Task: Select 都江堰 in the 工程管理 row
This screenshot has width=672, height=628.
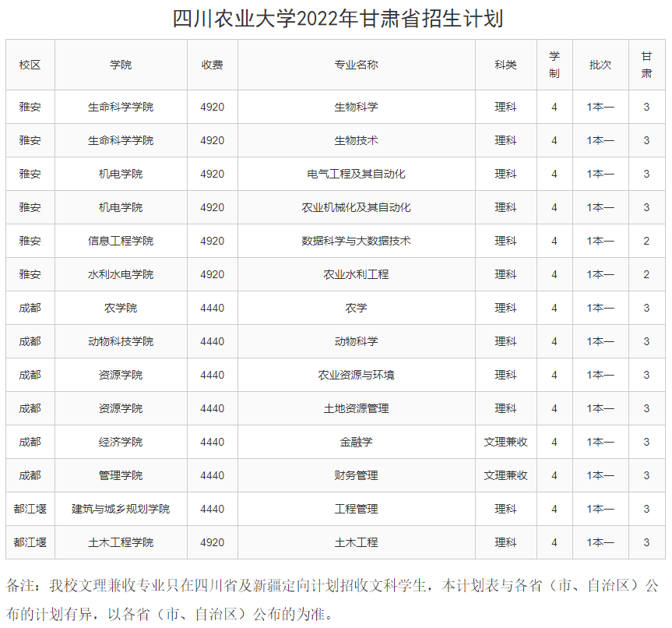Action: 30,508
